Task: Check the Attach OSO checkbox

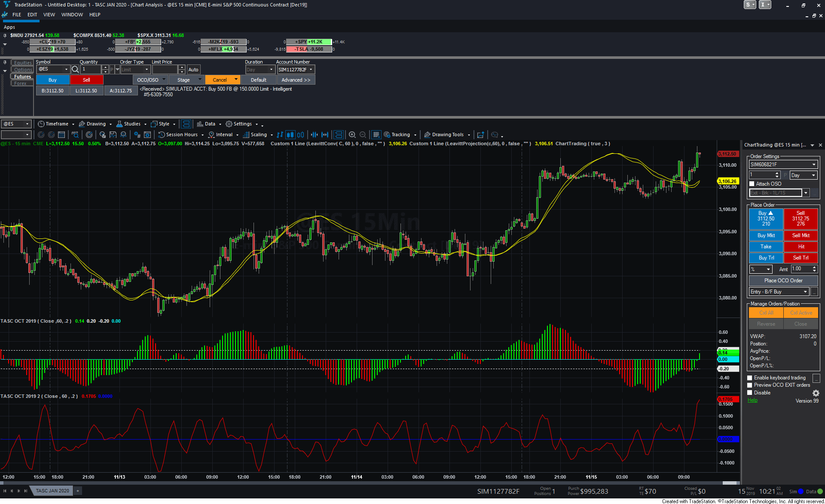Action: (x=752, y=183)
